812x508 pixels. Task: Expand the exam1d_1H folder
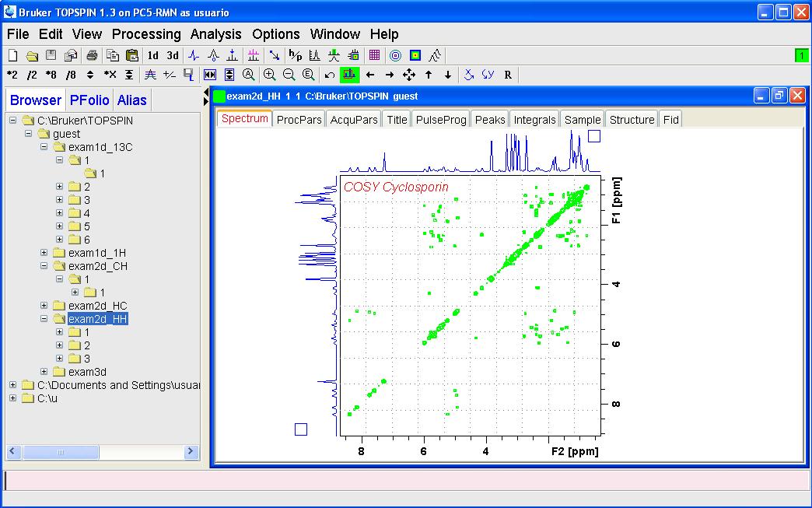click(44, 253)
